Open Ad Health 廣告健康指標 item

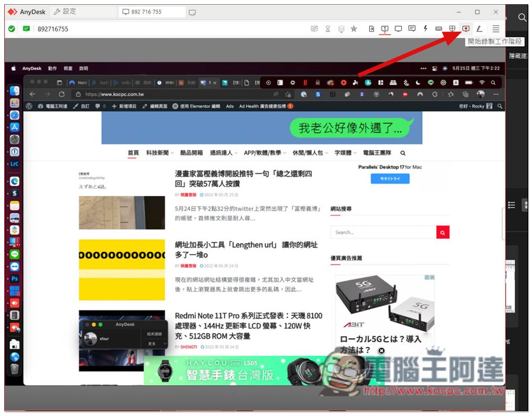click(x=266, y=106)
